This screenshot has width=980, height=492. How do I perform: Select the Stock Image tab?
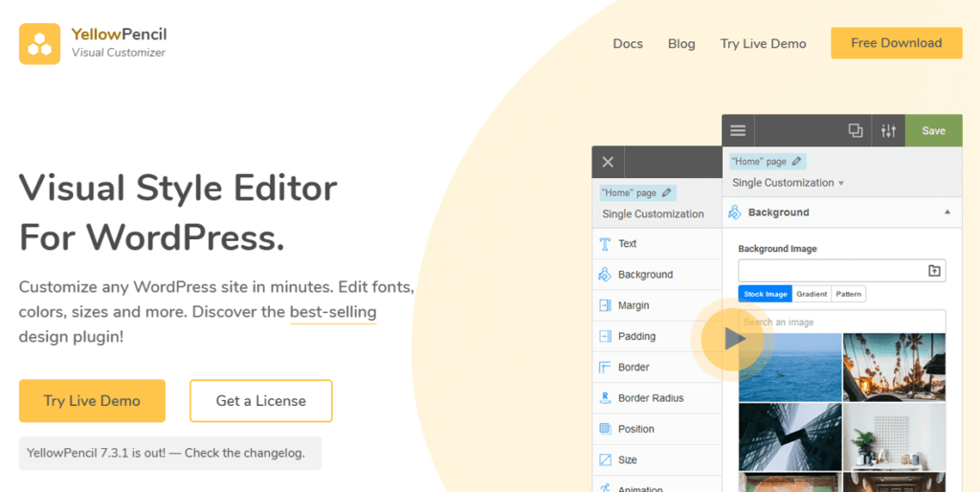(765, 294)
